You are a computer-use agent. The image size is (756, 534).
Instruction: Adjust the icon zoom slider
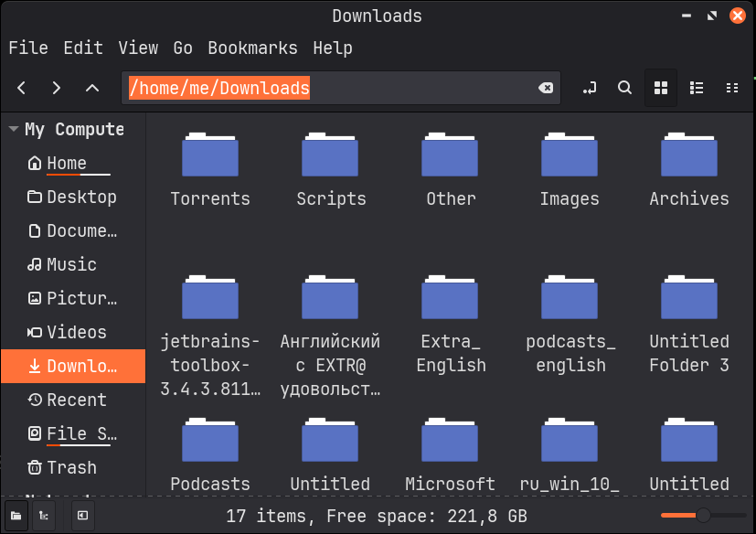click(x=703, y=515)
